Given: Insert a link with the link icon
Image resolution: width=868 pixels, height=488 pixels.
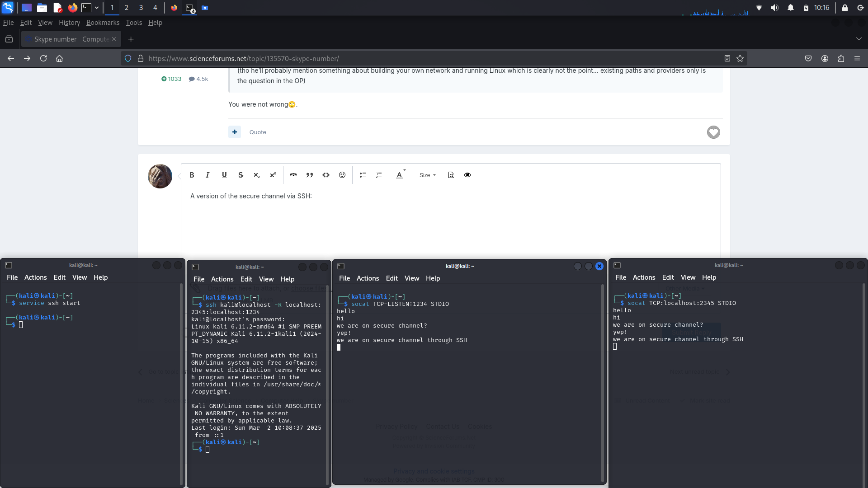Looking at the screenshot, I should 293,175.
